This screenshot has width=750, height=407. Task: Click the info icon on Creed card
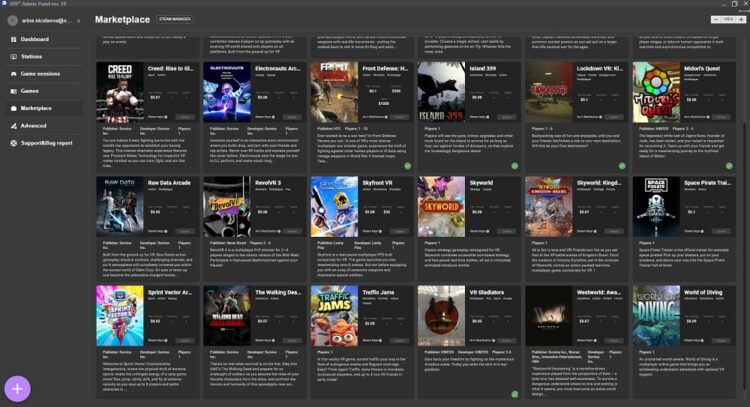[x=166, y=117]
